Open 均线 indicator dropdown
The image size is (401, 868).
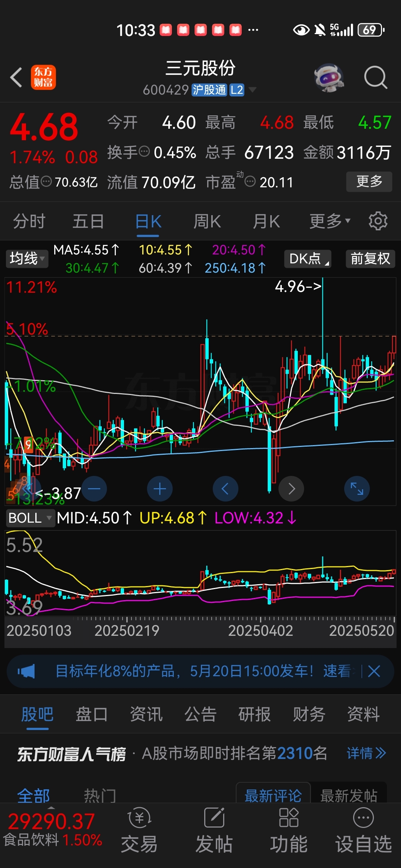[x=27, y=259]
